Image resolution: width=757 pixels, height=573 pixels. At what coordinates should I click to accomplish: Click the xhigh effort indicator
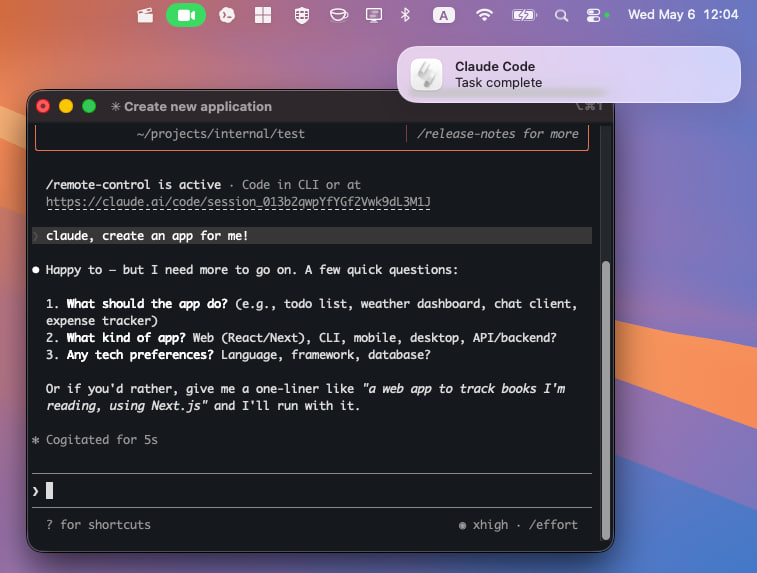(483, 525)
